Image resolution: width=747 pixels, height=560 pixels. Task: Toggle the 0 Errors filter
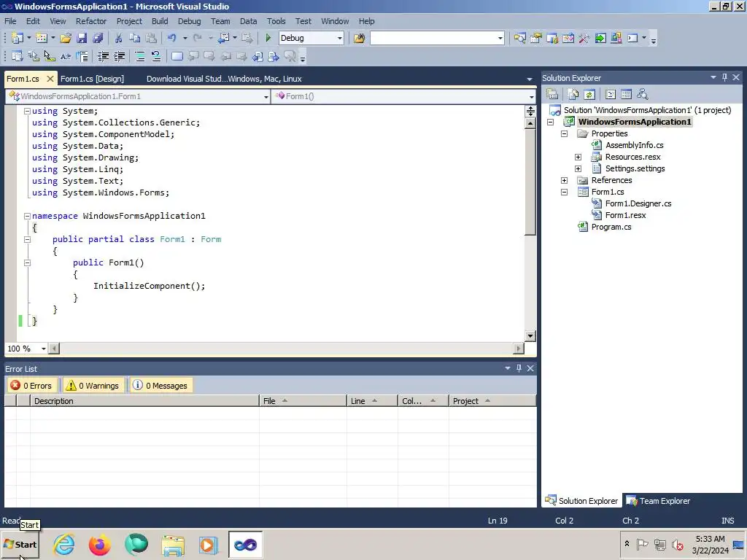(x=32, y=385)
